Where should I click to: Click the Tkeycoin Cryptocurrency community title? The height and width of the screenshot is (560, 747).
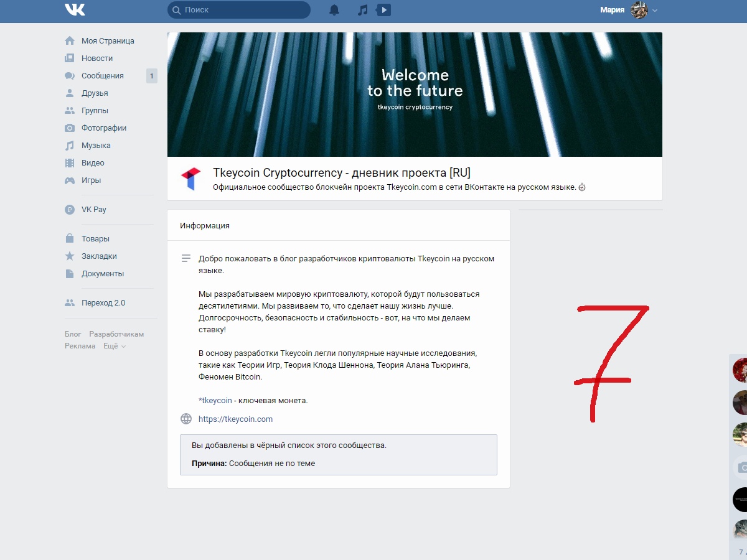click(x=342, y=172)
